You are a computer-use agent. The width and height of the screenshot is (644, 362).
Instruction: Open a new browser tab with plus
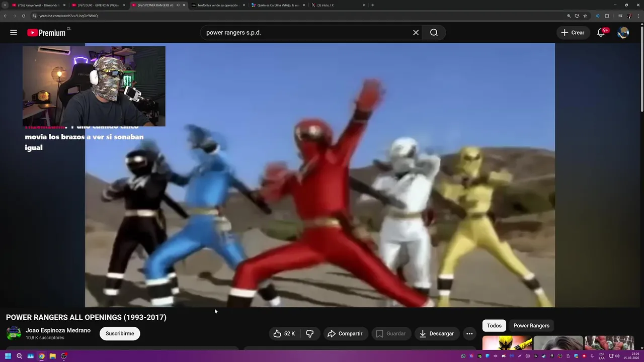point(373,5)
